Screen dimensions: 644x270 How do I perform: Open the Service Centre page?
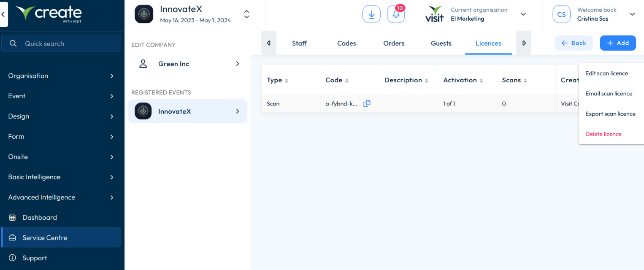(61, 238)
